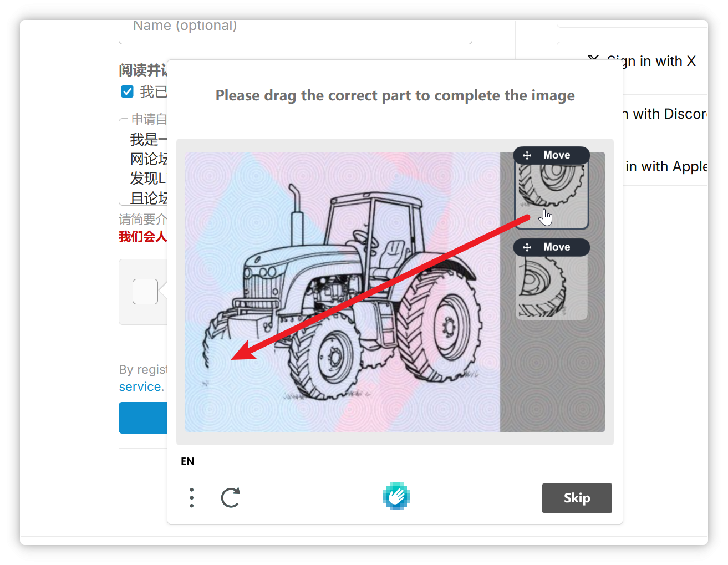The width and height of the screenshot is (728, 565).
Task: Click the four-arrow move icon in the first badge
Action: (527, 155)
